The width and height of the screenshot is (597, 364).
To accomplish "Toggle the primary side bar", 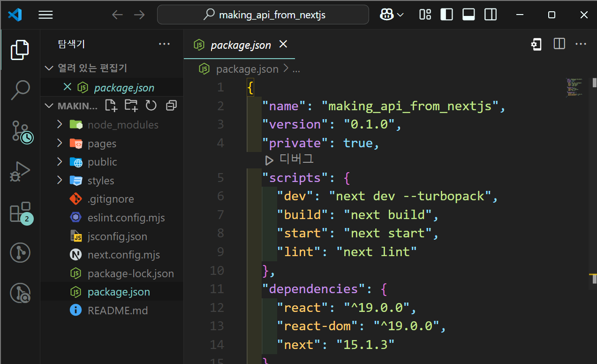I will coord(446,15).
